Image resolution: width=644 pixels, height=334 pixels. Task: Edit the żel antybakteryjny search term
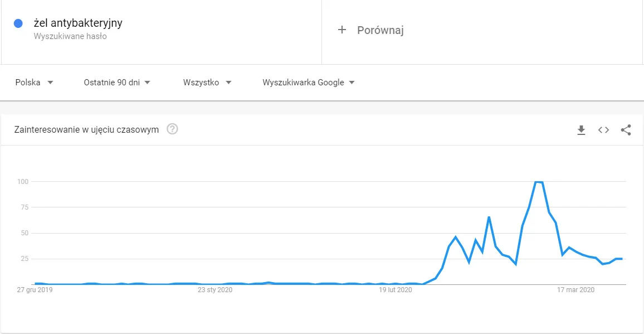[78, 23]
